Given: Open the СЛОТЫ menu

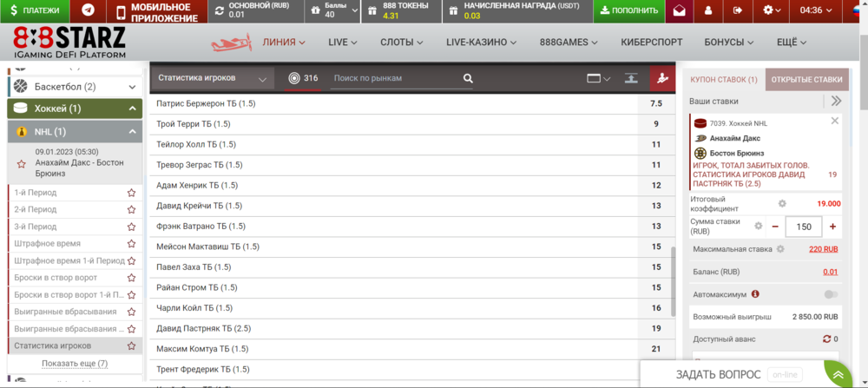Looking at the screenshot, I should 401,42.
